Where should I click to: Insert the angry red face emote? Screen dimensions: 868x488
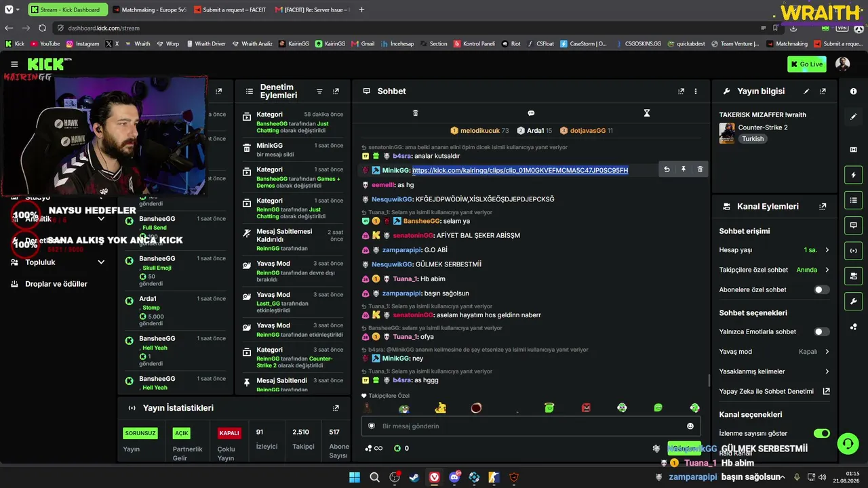[586, 408]
